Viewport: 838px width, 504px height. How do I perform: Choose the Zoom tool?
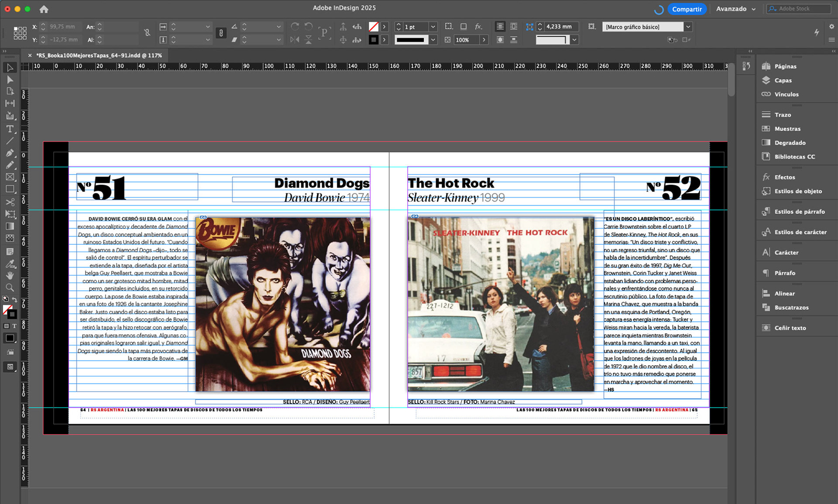(x=10, y=288)
